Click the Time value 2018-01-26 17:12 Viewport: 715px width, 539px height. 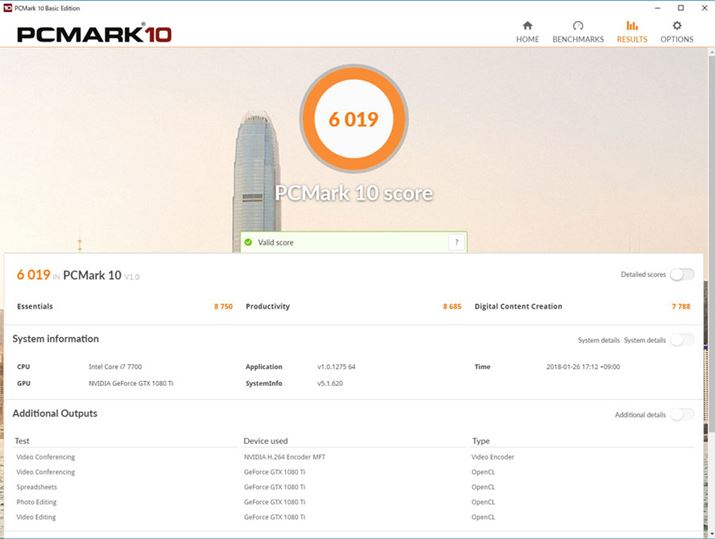pos(583,367)
